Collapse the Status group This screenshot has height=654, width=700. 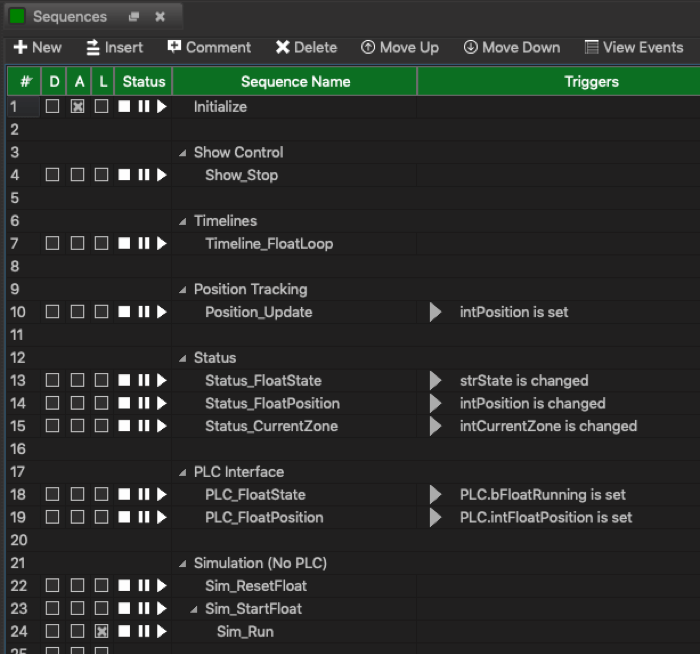[183, 358]
